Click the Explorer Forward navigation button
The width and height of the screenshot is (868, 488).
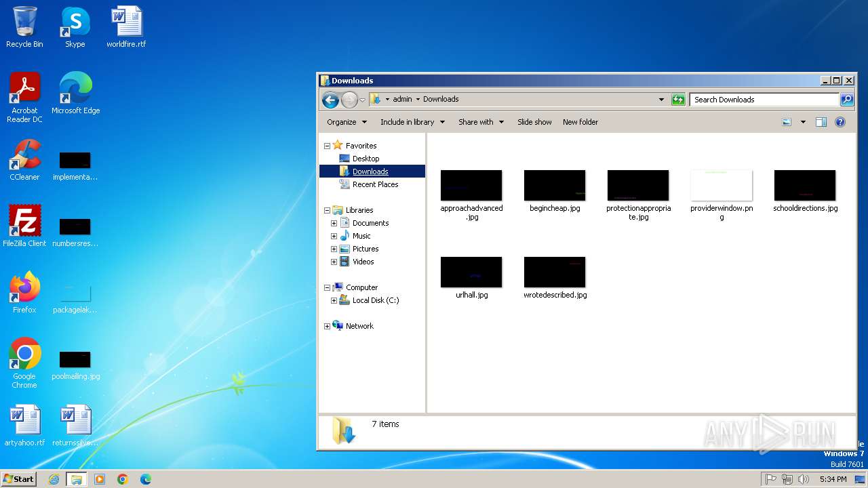[349, 100]
